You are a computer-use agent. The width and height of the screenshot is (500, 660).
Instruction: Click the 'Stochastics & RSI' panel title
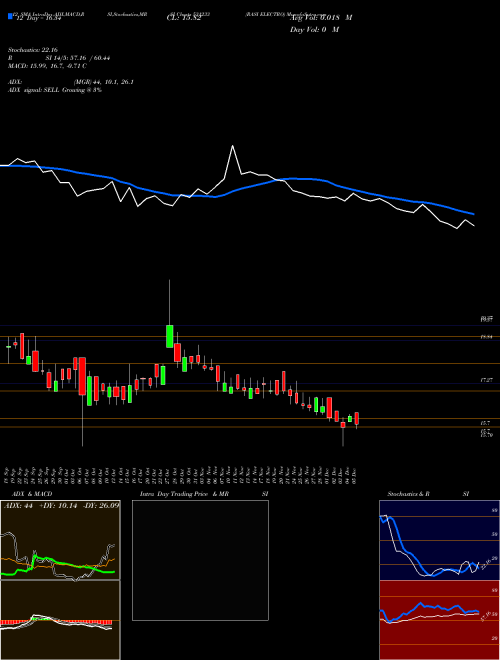428,494
